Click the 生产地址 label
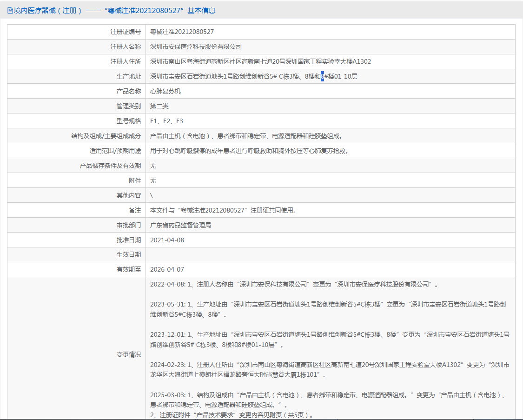The width and height of the screenshot is (523, 420). point(129,76)
